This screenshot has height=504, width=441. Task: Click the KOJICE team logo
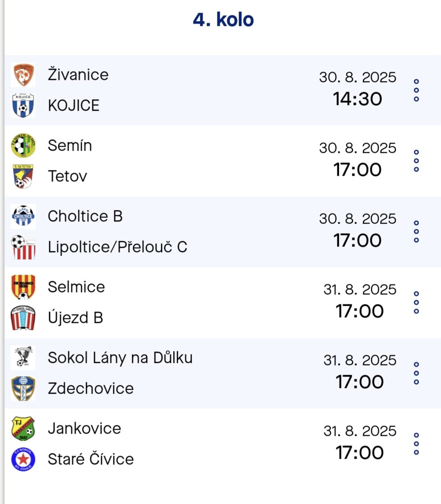tap(23, 105)
